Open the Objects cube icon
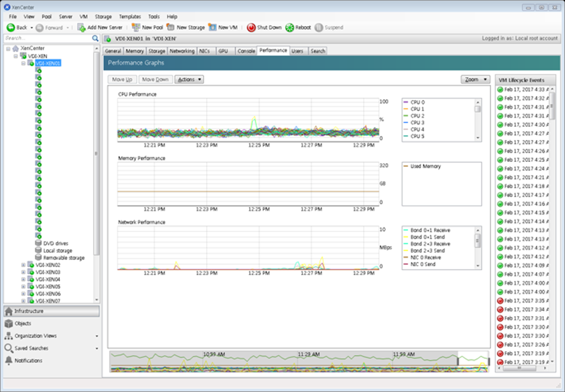 point(9,324)
